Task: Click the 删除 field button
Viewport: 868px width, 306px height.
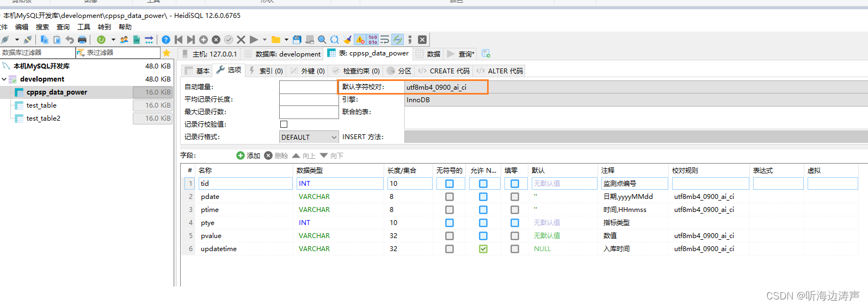Action: click(x=276, y=155)
